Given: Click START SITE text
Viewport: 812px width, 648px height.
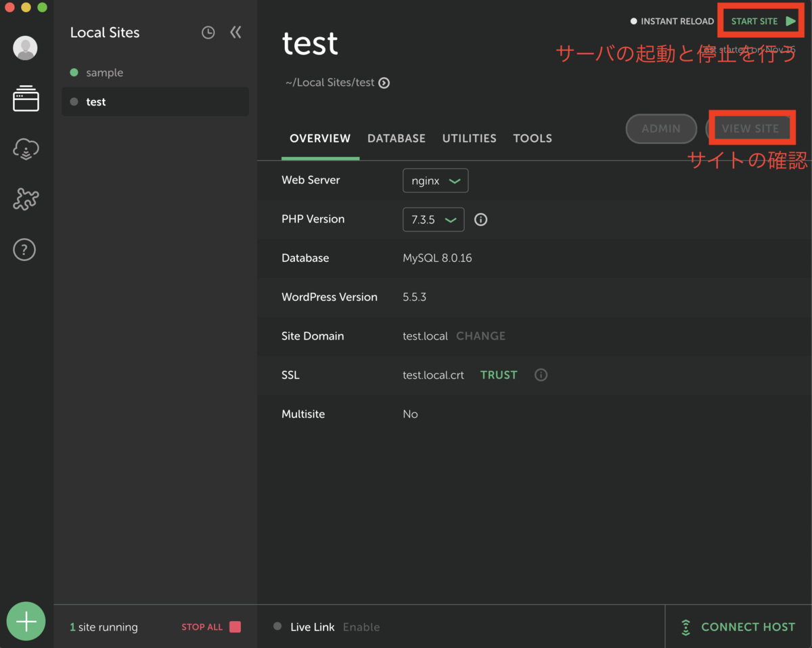Looking at the screenshot, I should coord(754,21).
